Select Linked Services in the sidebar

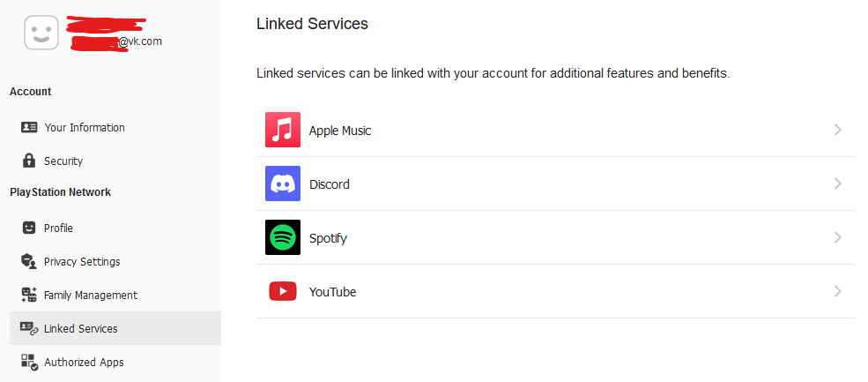coord(80,328)
